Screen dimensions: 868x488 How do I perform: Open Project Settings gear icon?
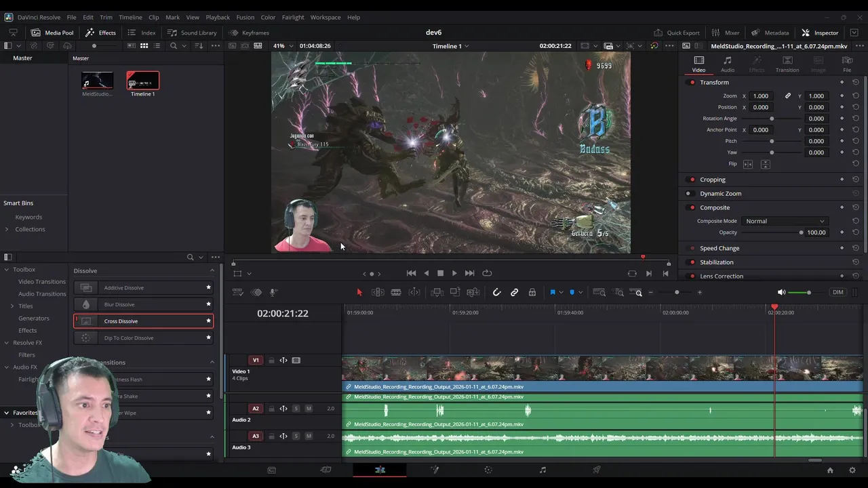(852, 470)
